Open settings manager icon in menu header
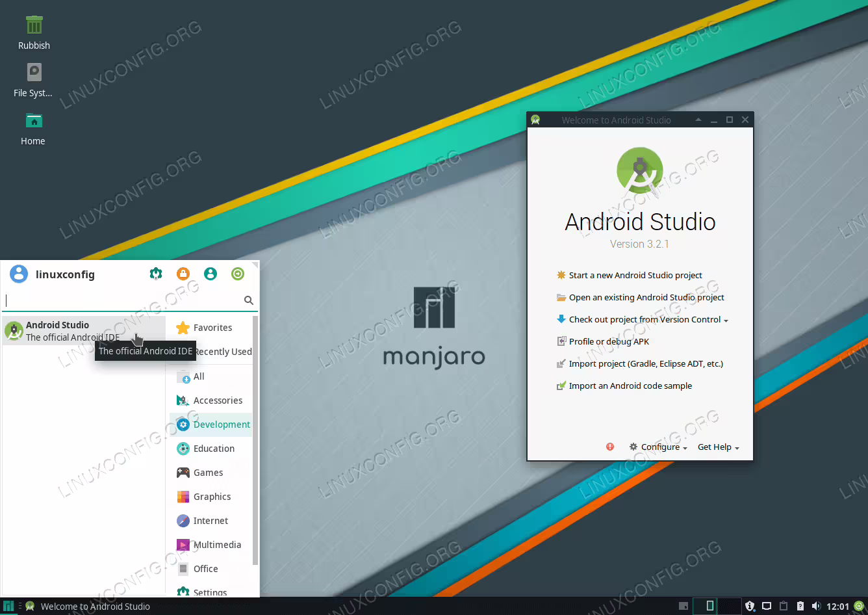Viewport: 868px width, 615px height. (156, 274)
